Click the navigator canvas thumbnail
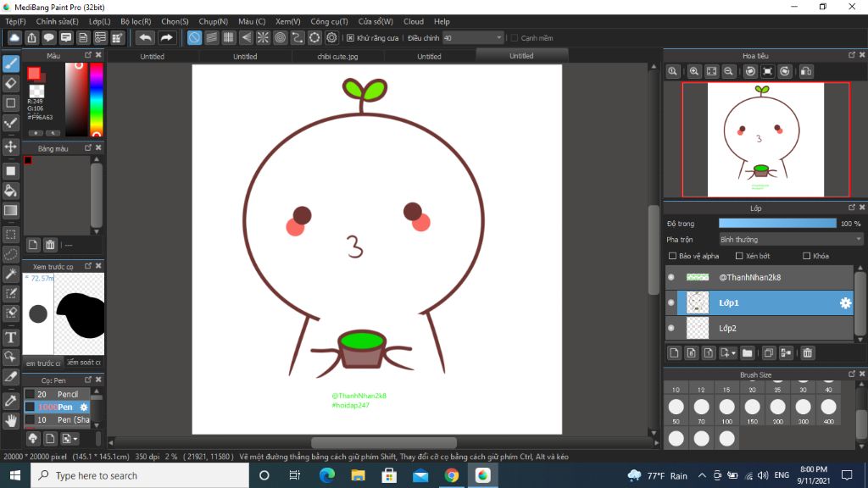 tap(765, 140)
